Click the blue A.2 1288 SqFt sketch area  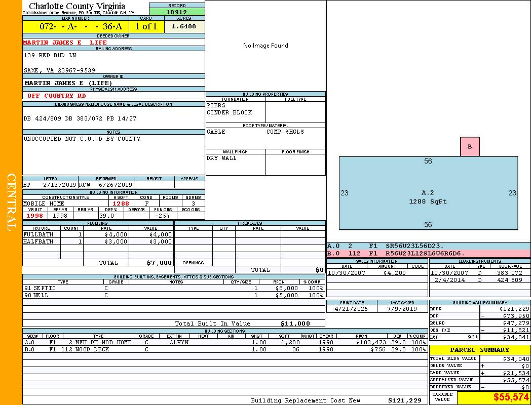[428, 197]
